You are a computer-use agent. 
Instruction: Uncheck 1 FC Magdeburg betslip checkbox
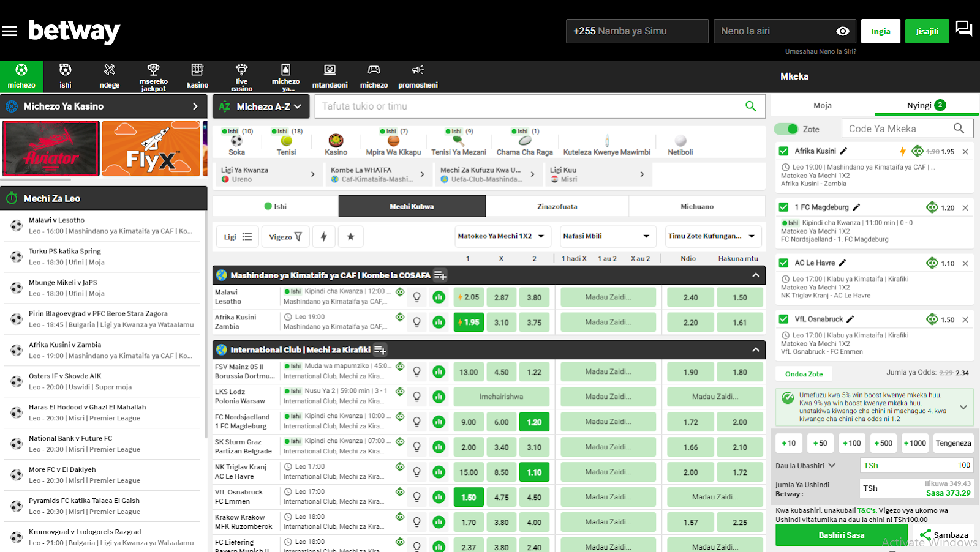point(783,207)
